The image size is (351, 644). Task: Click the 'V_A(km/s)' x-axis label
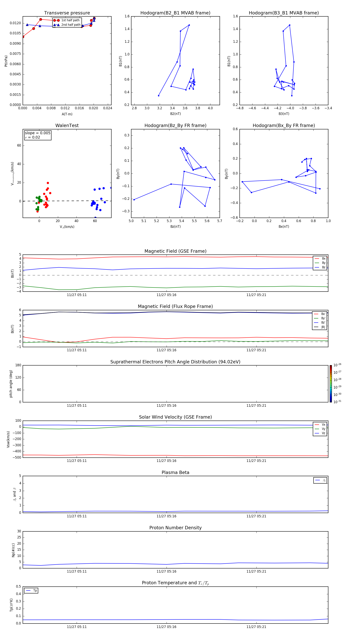pos(67,227)
